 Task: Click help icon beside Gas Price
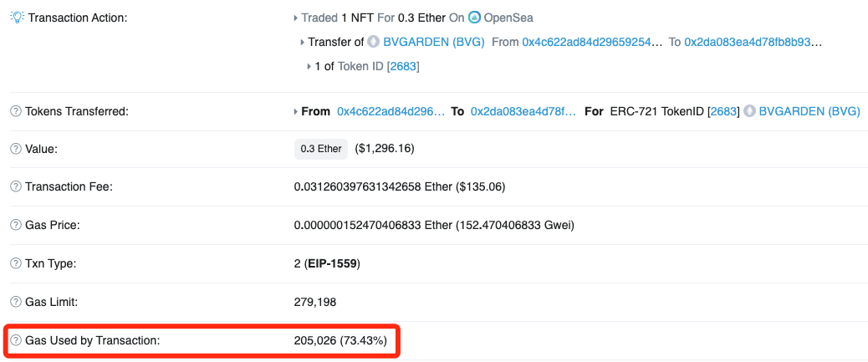click(16, 225)
